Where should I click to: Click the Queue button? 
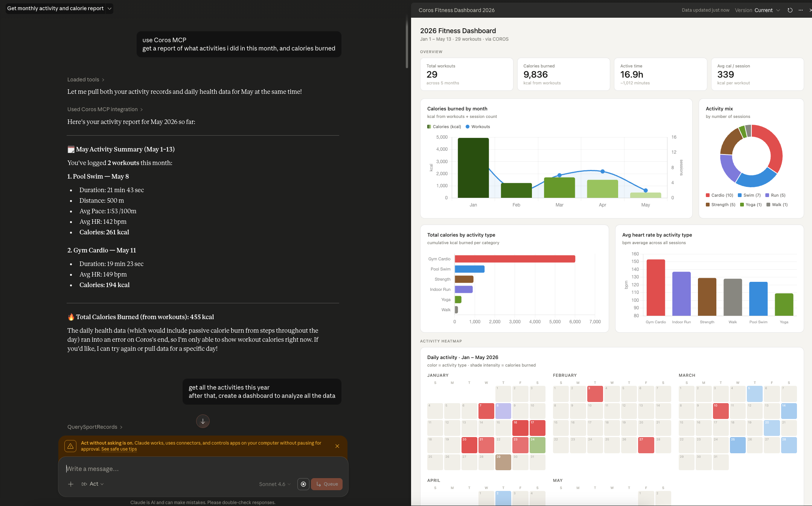tap(327, 484)
